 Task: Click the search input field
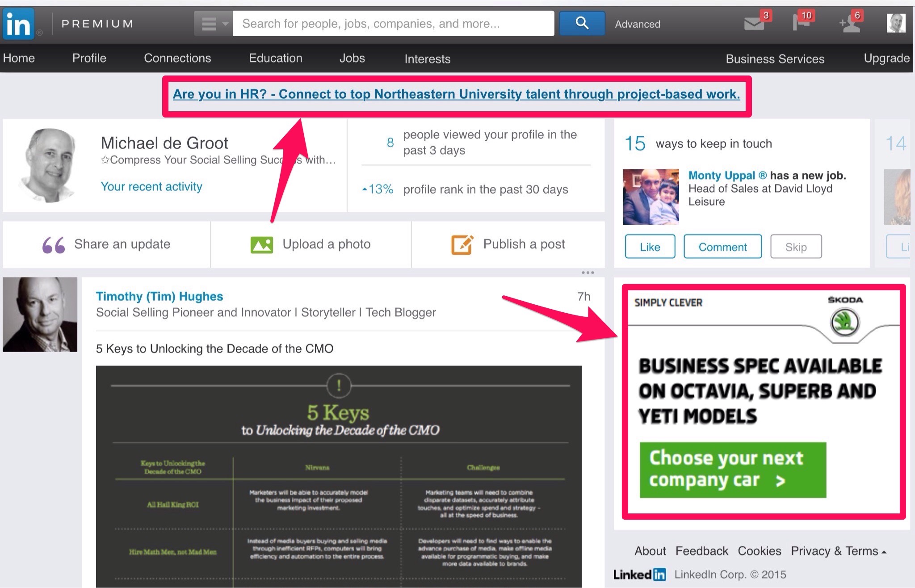394,24
